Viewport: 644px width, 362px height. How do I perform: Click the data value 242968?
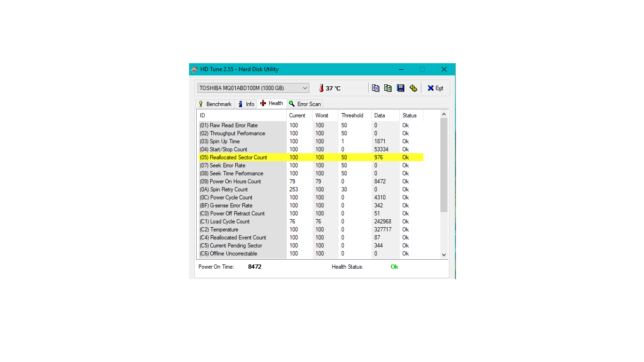coord(383,222)
